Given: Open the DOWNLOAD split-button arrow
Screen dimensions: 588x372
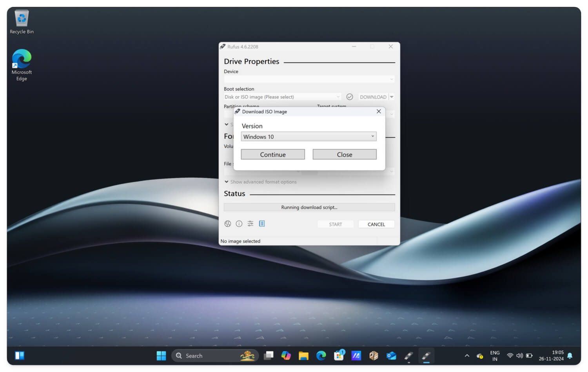Looking at the screenshot, I should point(392,97).
